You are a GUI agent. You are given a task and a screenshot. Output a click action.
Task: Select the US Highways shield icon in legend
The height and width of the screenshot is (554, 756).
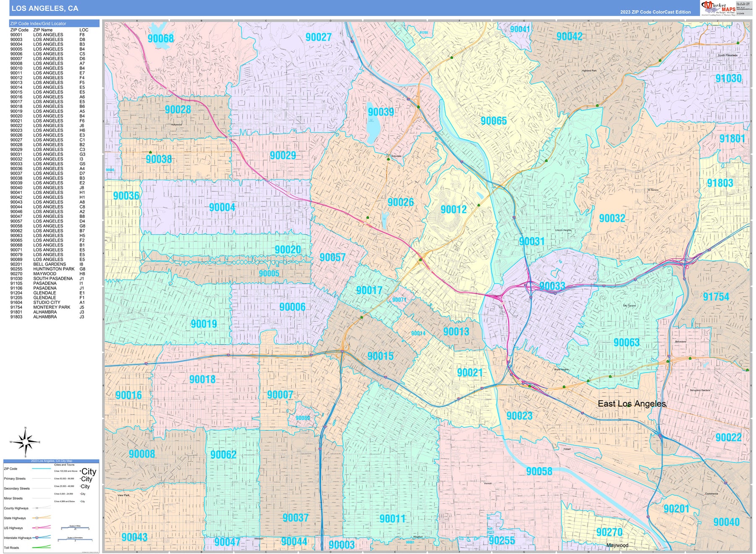37,528
